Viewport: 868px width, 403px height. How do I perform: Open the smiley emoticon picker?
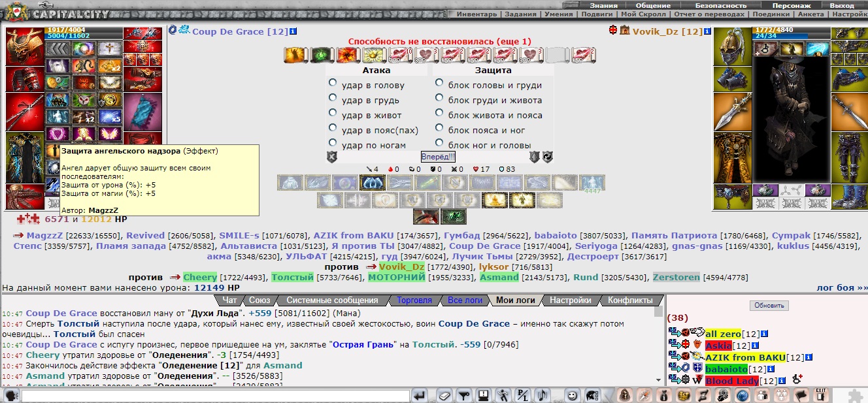tap(572, 395)
